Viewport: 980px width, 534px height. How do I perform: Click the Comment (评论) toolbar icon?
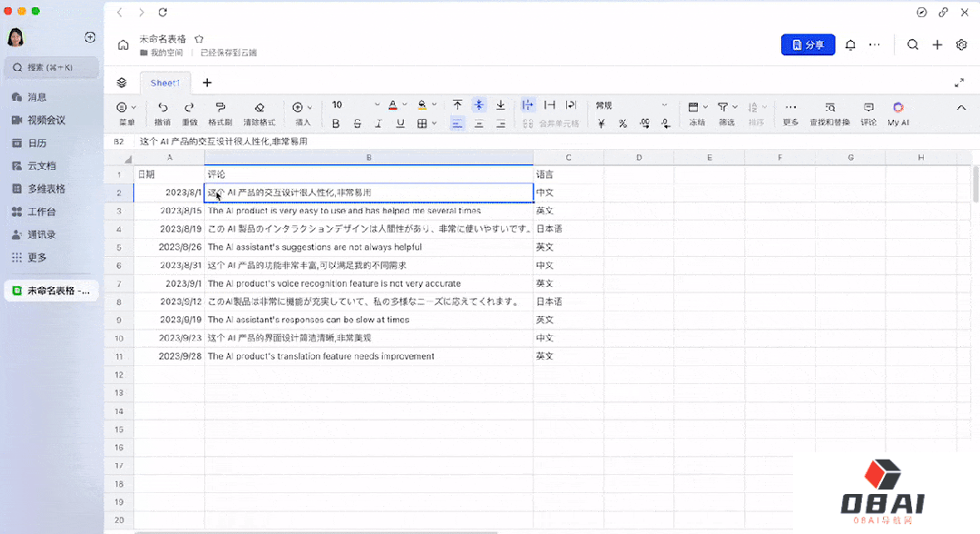click(868, 107)
